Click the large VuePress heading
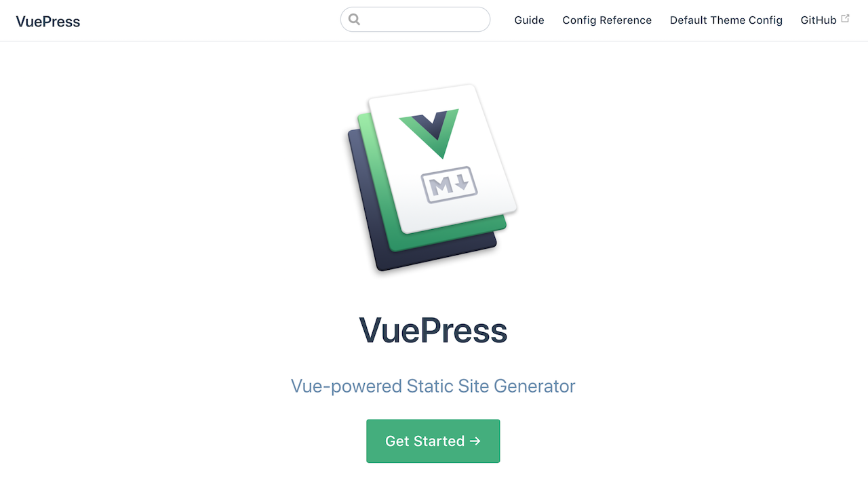 (x=433, y=331)
